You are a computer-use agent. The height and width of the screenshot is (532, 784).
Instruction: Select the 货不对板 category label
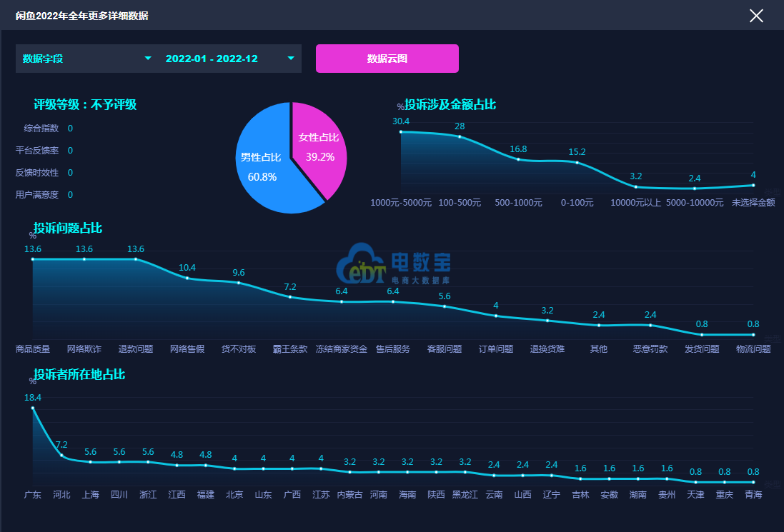pos(239,348)
